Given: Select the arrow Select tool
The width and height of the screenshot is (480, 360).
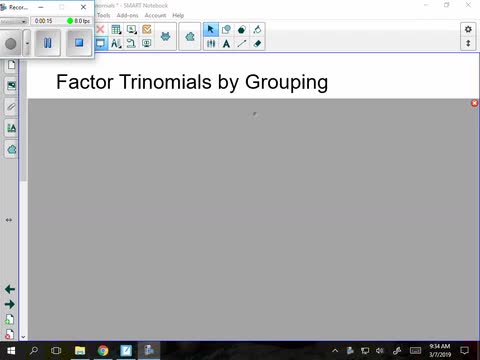Looking at the screenshot, I should coord(211,29).
